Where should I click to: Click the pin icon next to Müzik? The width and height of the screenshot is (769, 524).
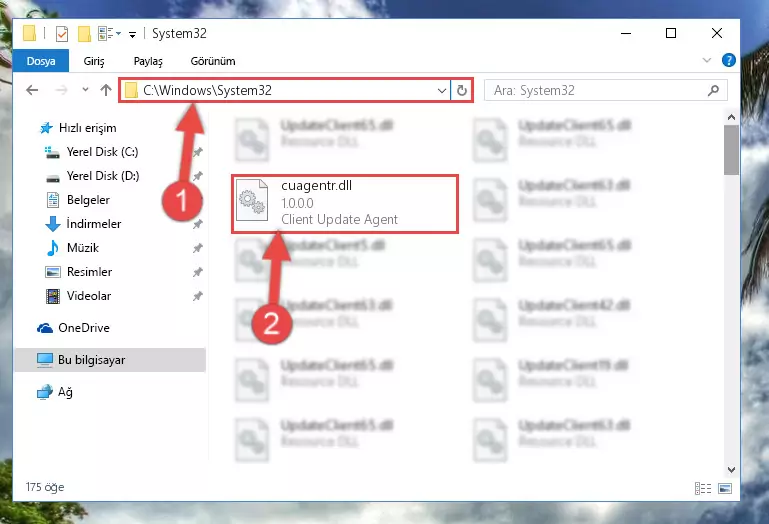tap(197, 248)
